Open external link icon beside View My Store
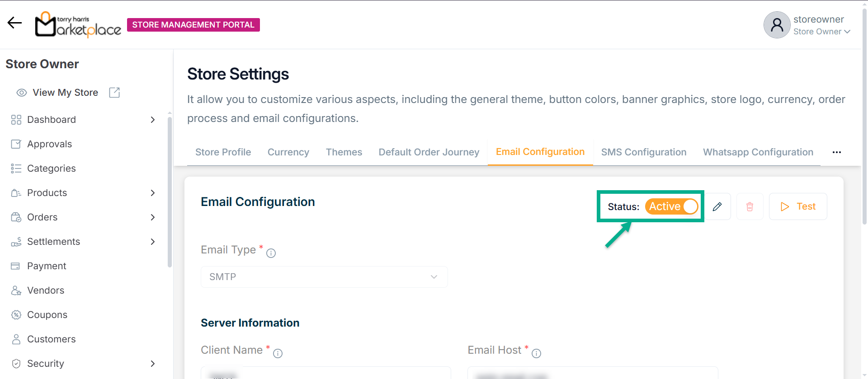Screen dimensions: 868x379 tap(114, 93)
